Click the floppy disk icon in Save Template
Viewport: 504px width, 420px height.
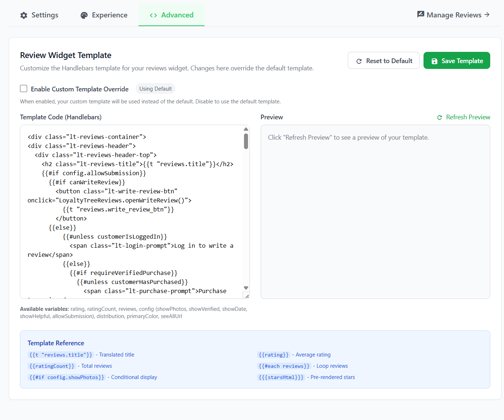pos(434,61)
